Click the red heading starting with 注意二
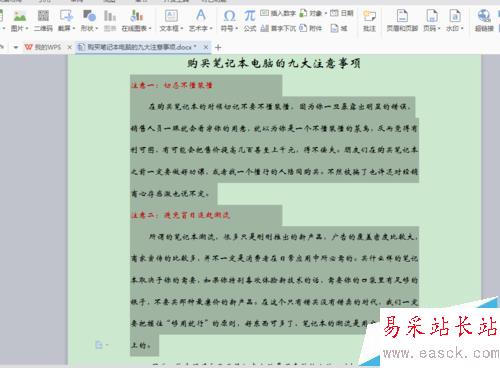This screenshot has height=368, width=500. pyautogui.click(x=180, y=215)
